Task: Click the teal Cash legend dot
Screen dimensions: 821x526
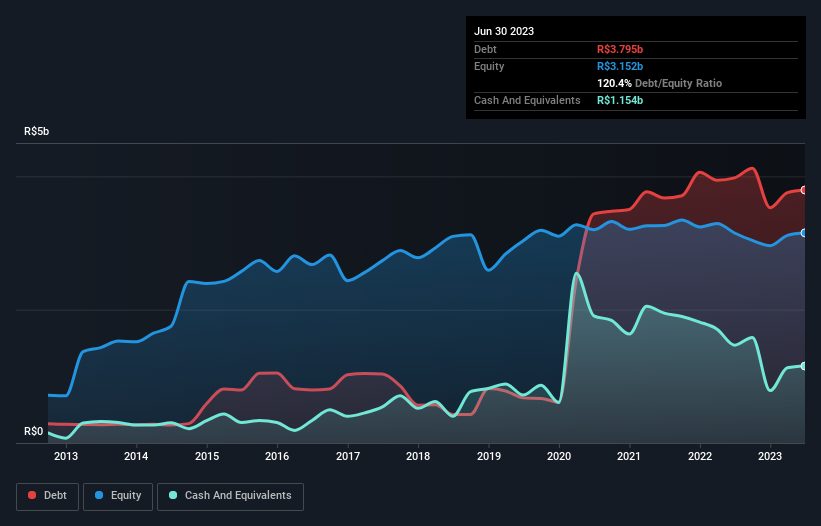Action: tap(174, 495)
